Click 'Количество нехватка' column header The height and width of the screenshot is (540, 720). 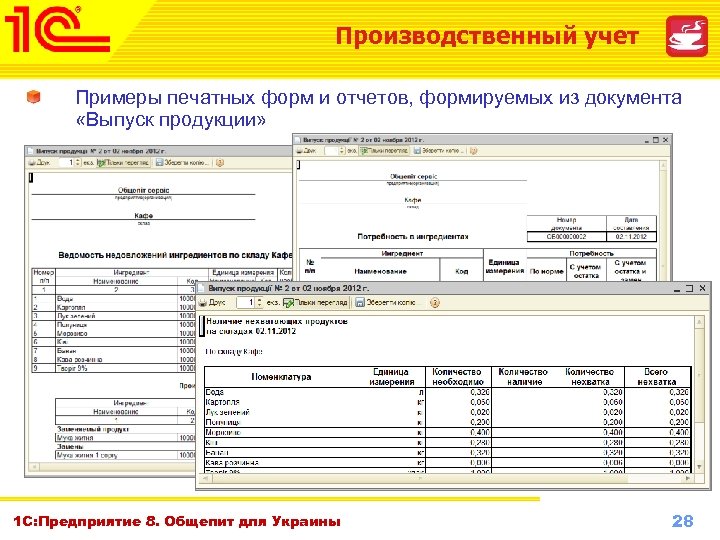point(590,377)
